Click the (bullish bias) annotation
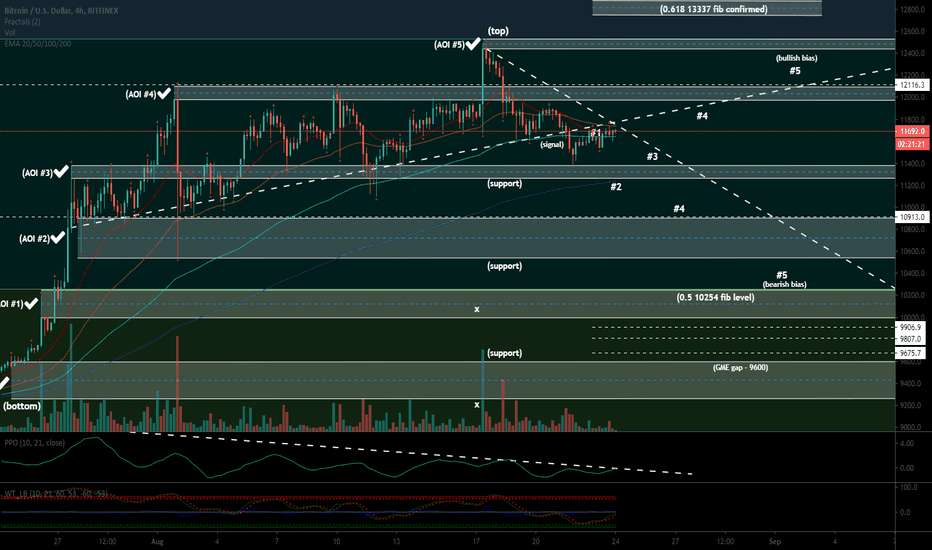The width and height of the screenshot is (932, 550). point(796,58)
